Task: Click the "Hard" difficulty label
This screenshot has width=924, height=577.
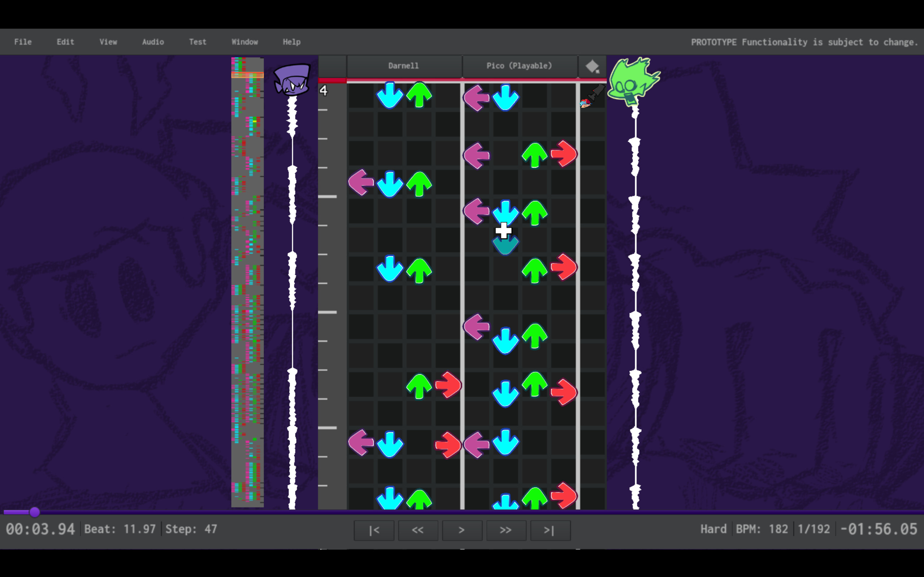Action: point(713,529)
